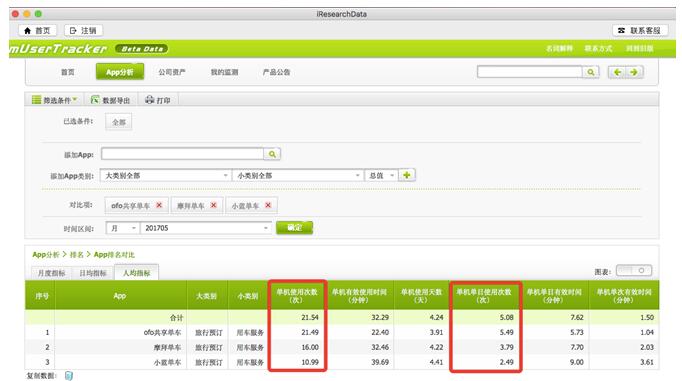Click the 打印 print button

pyautogui.click(x=157, y=100)
